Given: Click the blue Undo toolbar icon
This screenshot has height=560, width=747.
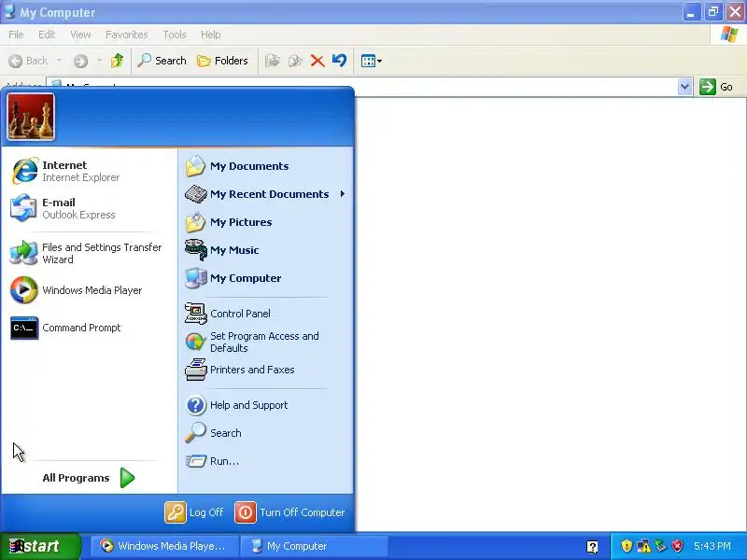Looking at the screenshot, I should (340, 61).
